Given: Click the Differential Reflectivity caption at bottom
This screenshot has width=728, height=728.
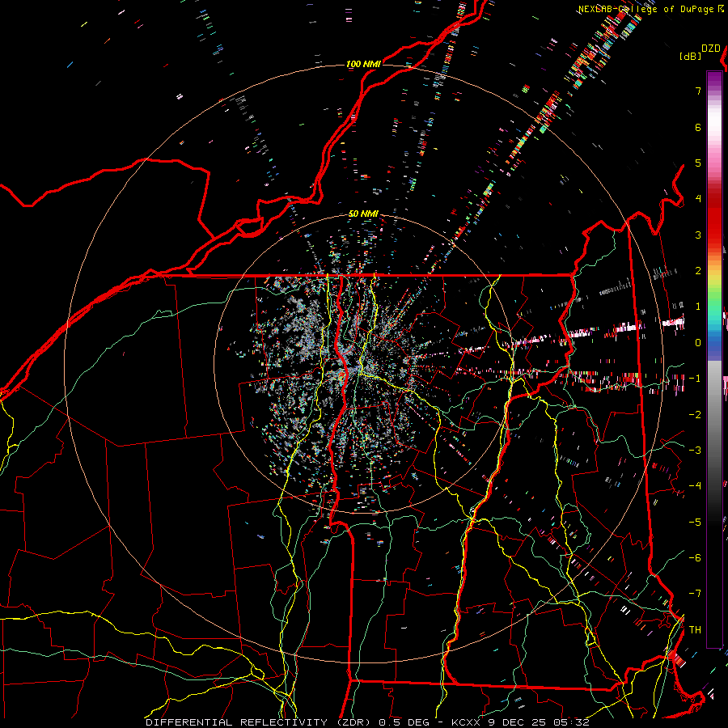Looking at the screenshot, I should click(367, 722).
